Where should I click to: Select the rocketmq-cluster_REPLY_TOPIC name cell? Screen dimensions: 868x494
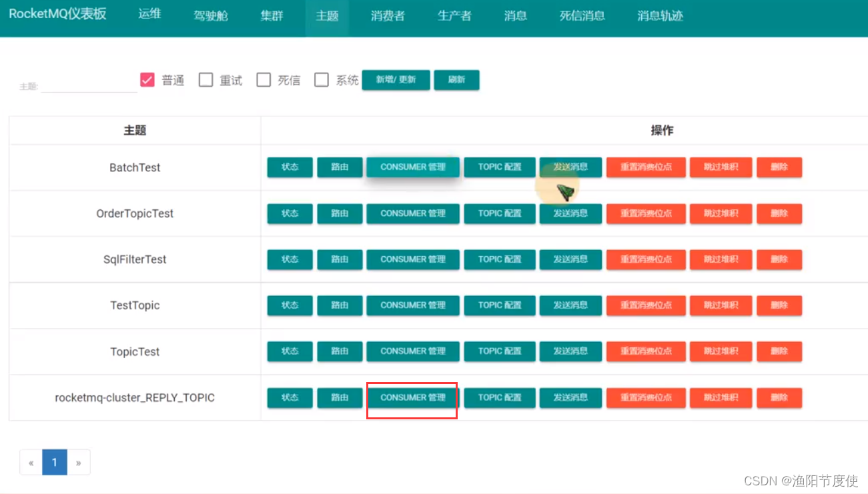pos(135,398)
